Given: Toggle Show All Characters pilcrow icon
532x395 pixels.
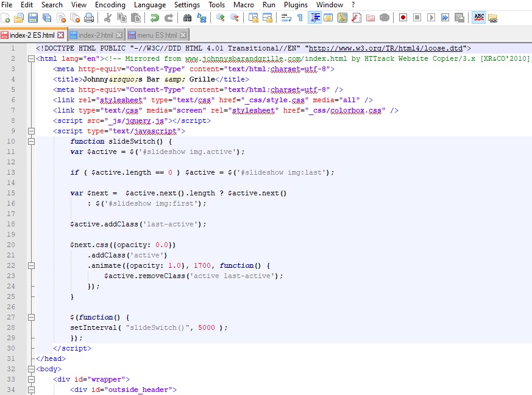Looking at the screenshot, I should point(300,18).
